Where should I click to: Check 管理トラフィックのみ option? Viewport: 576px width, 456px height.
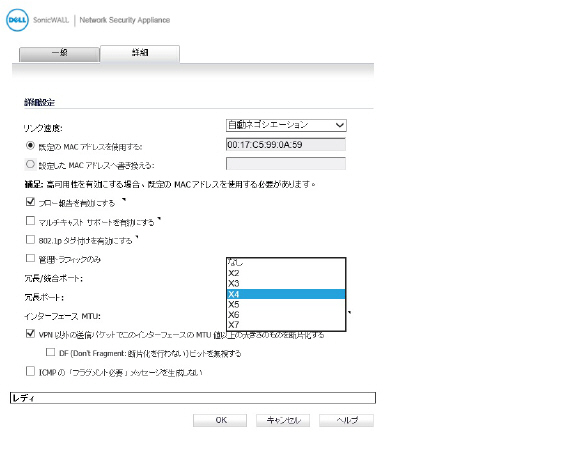pyautogui.click(x=30, y=258)
